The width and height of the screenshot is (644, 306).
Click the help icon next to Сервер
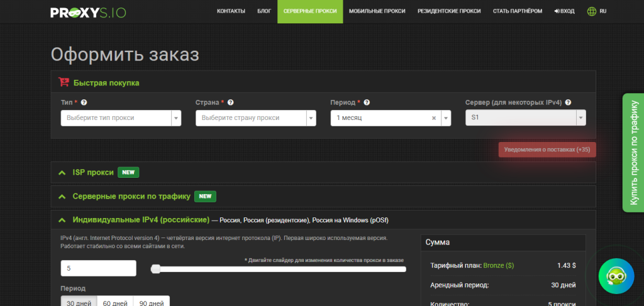(x=568, y=102)
